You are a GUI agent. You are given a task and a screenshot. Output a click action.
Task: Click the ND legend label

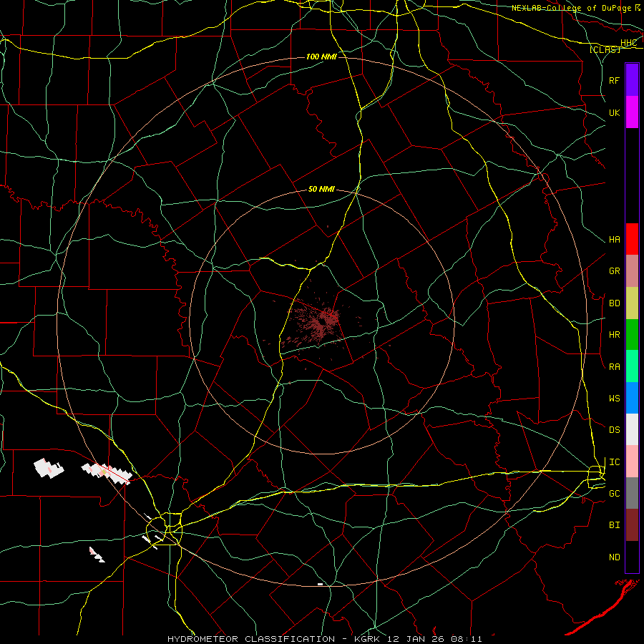click(614, 557)
